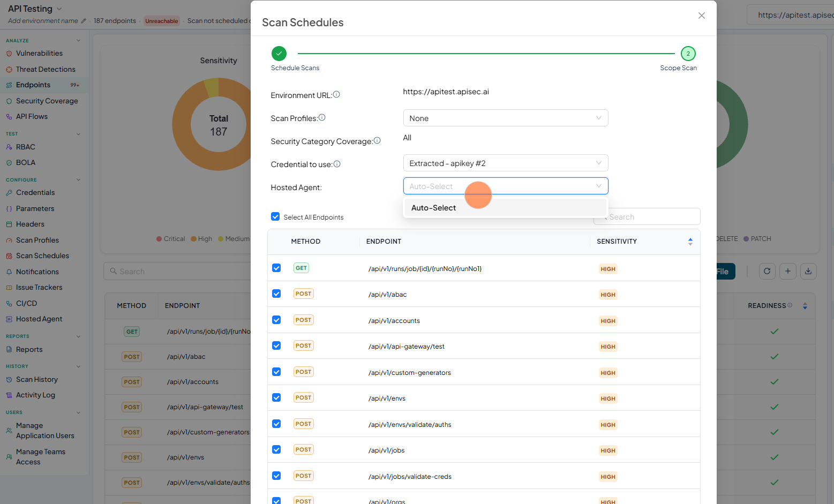This screenshot has height=504, width=834.
Task: Open the RBAC test page
Action: tap(25, 147)
